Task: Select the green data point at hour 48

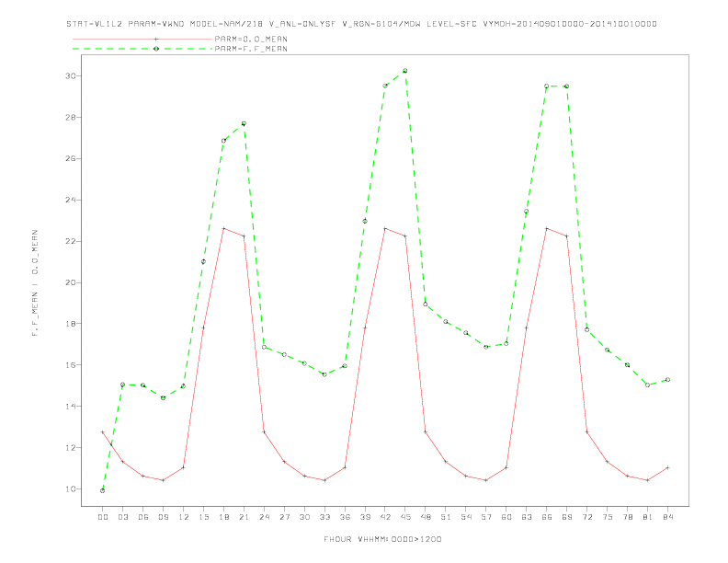Action: pos(426,304)
